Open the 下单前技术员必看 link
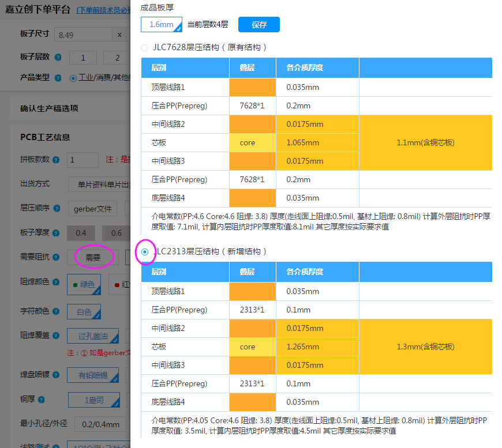Image resolution: width=502 pixels, height=448 pixels. (104, 10)
